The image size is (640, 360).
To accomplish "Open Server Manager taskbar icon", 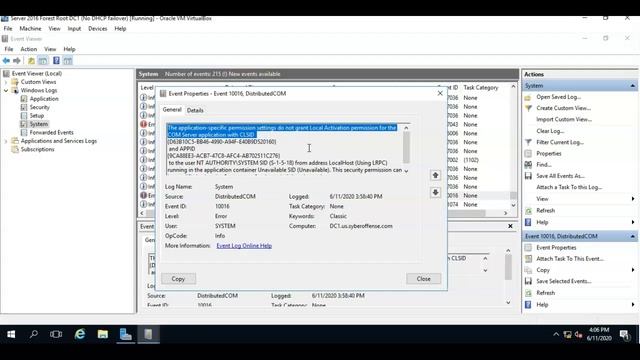I will (x=126, y=334).
